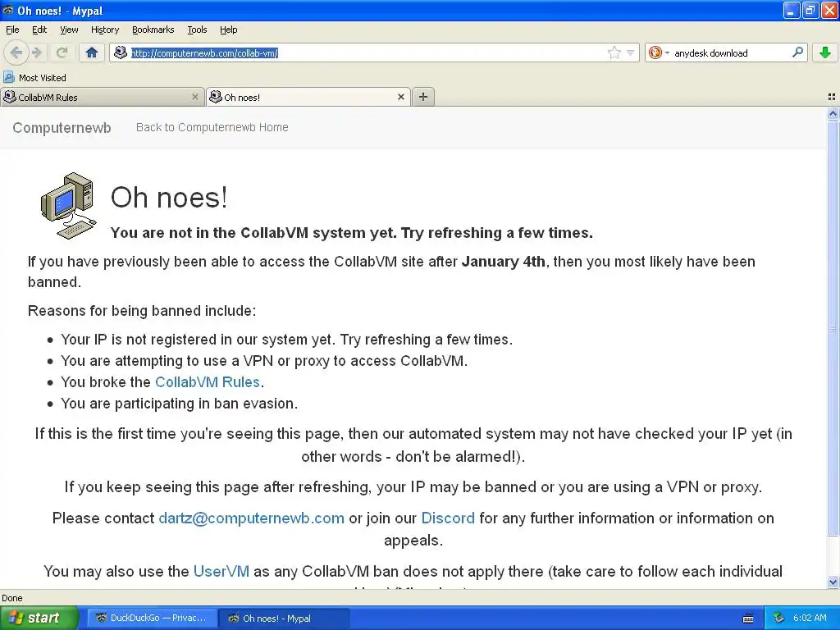The height and width of the screenshot is (630, 840).
Task: Close the CollabVM Rules tab
Action: pos(195,97)
